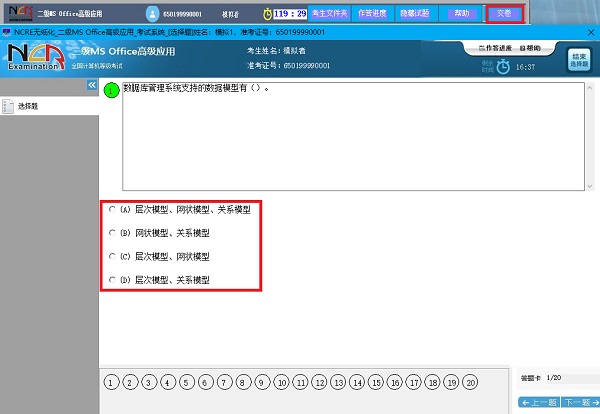Click the question box scroll-down arrow

pos(590,186)
